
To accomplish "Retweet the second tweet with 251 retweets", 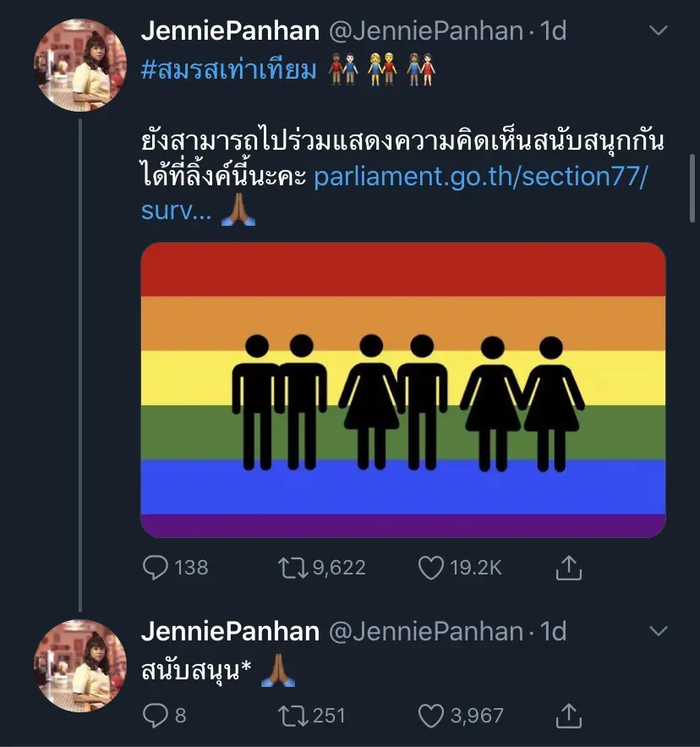I will (293, 716).
